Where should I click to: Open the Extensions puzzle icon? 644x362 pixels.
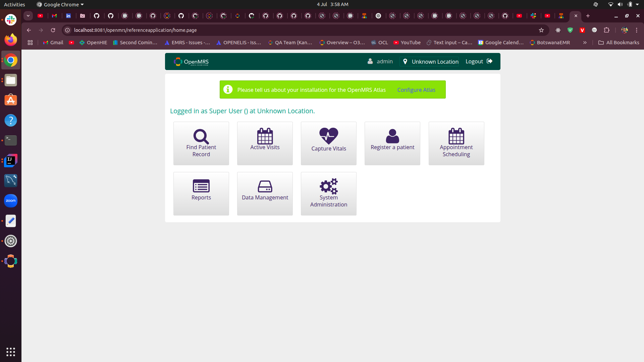[606, 30]
